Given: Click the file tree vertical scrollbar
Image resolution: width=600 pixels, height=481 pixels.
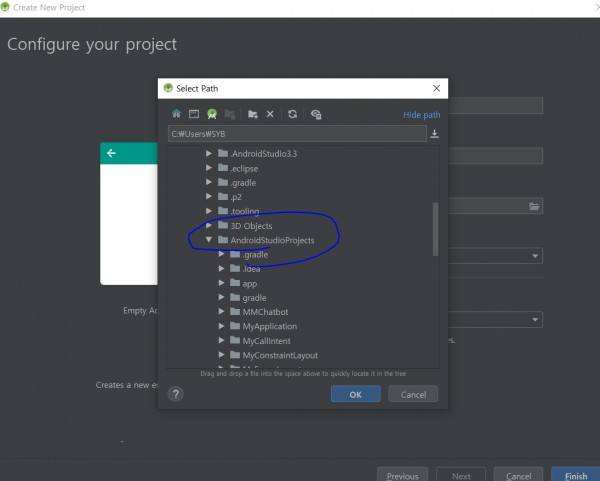Looking at the screenshot, I should (x=435, y=229).
